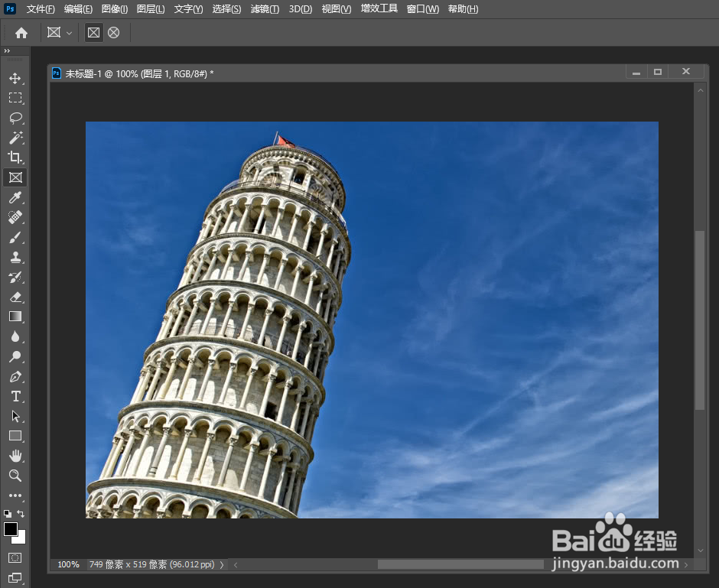
Task: Change the screen mode
Action: [x=15, y=578]
